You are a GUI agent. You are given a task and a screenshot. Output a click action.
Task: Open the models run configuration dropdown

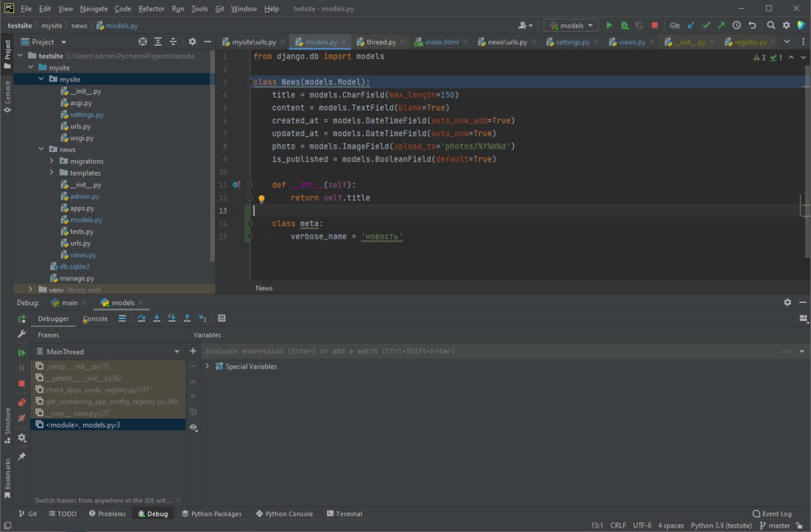click(x=571, y=25)
